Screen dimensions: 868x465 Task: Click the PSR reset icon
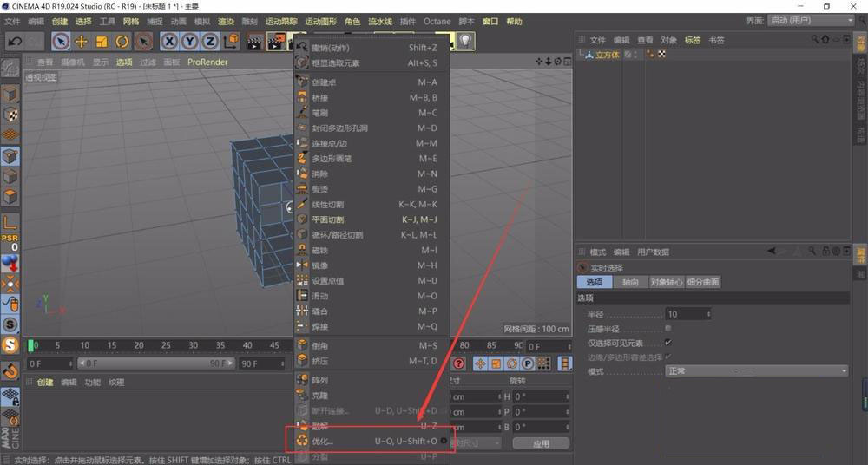pos(10,242)
